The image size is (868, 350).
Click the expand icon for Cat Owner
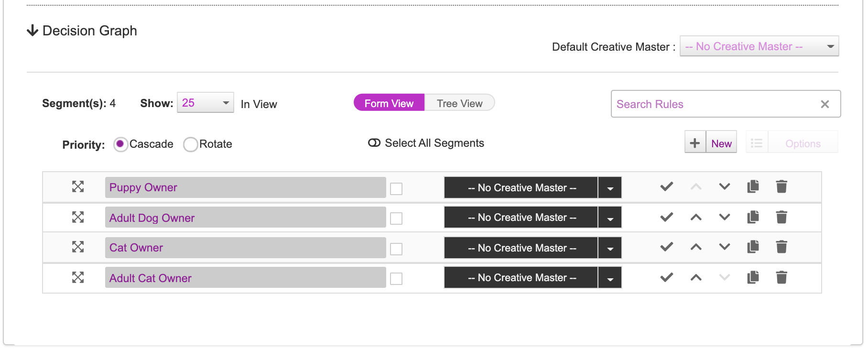[x=78, y=247]
